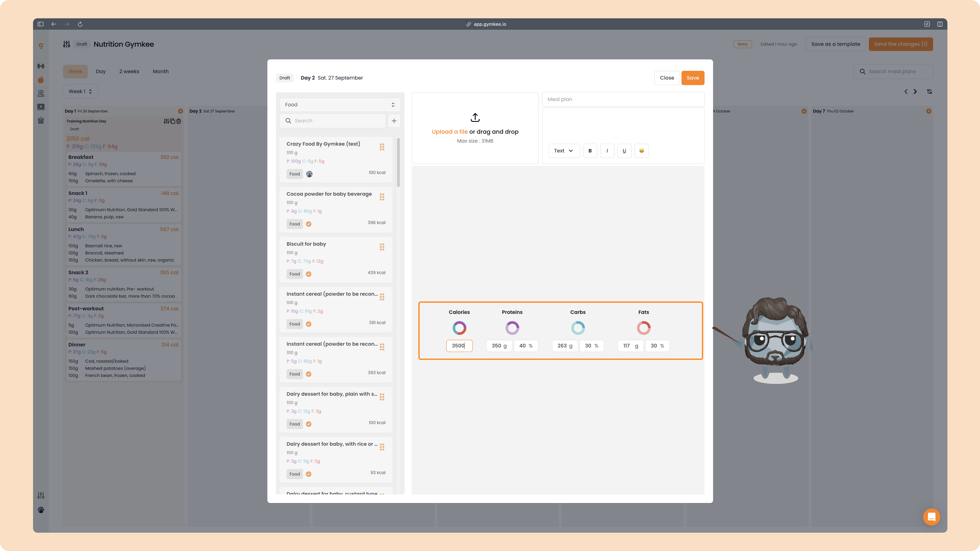The height and width of the screenshot is (551, 980).
Task: Open the chat support bubble
Action: point(931,517)
